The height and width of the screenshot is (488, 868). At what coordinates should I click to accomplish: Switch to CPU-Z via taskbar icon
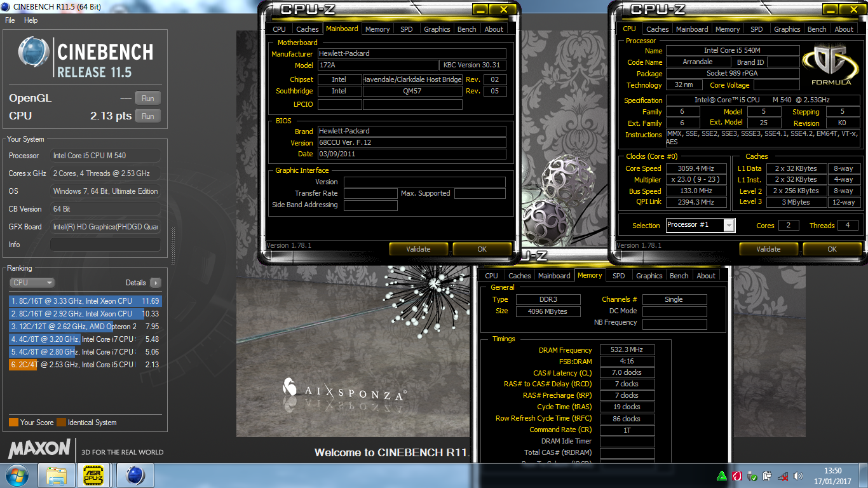coord(95,475)
